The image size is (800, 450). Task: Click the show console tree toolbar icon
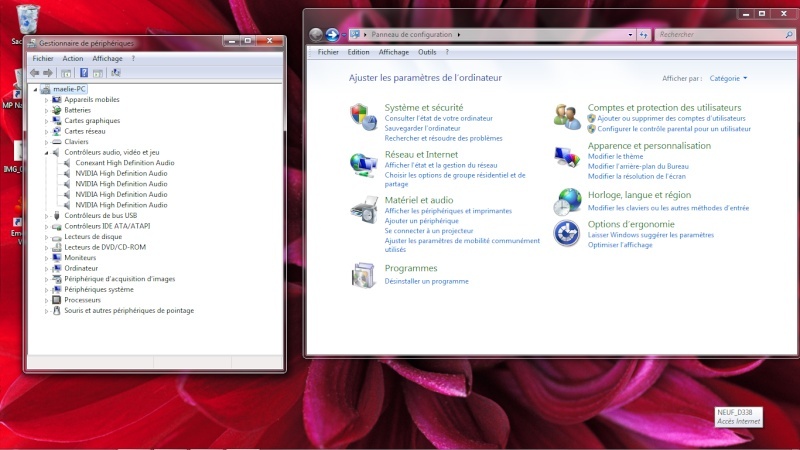click(x=66, y=73)
